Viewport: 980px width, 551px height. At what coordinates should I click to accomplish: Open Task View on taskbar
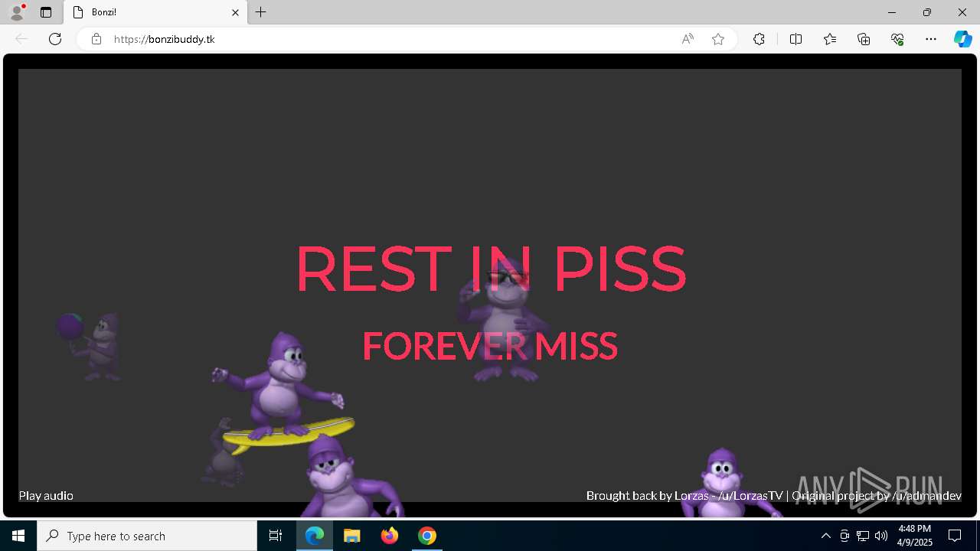coord(276,536)
